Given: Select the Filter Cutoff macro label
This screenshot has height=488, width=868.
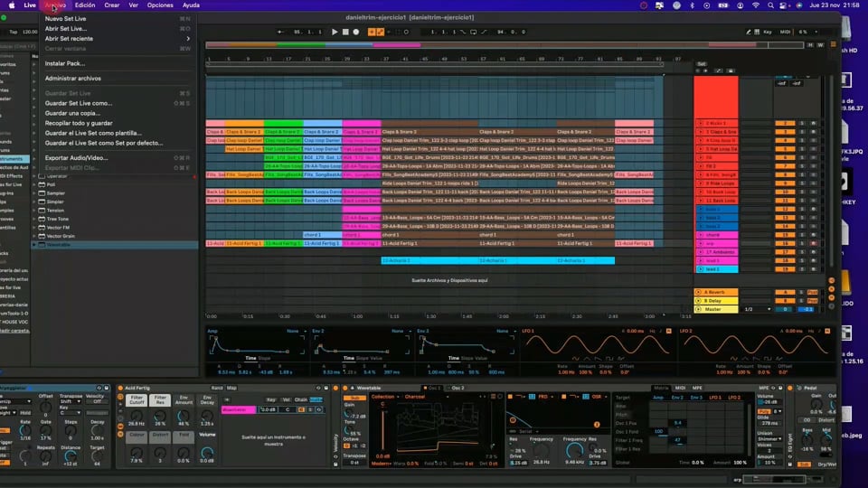Looking at the screenshot, I should 137,399.
